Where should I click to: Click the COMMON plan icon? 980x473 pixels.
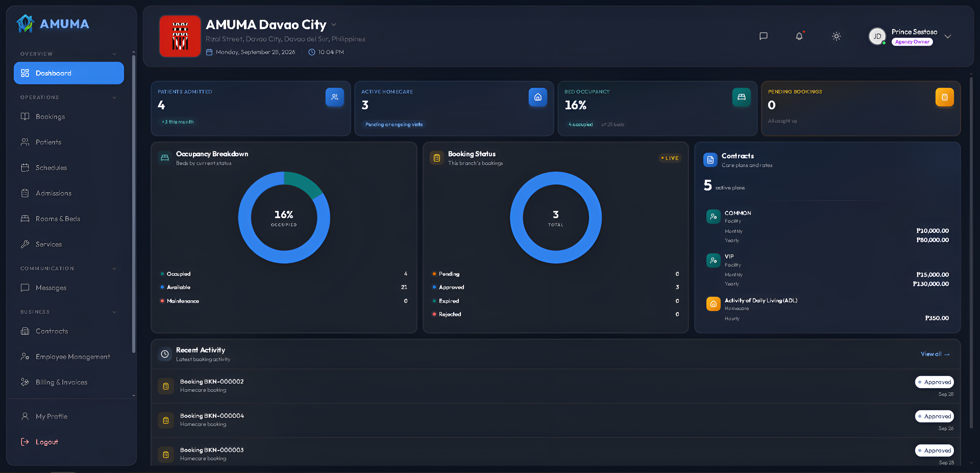tap(713, 216)
